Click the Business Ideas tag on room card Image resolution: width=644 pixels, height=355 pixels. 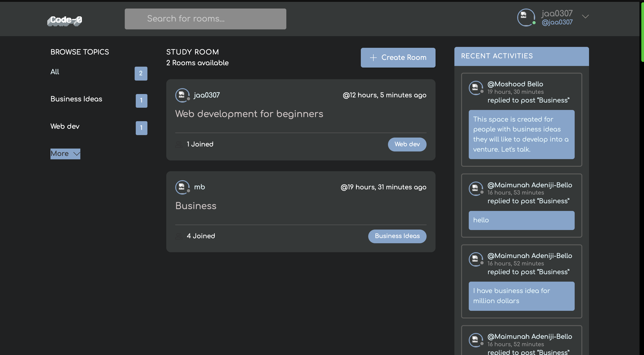(397, 236)
